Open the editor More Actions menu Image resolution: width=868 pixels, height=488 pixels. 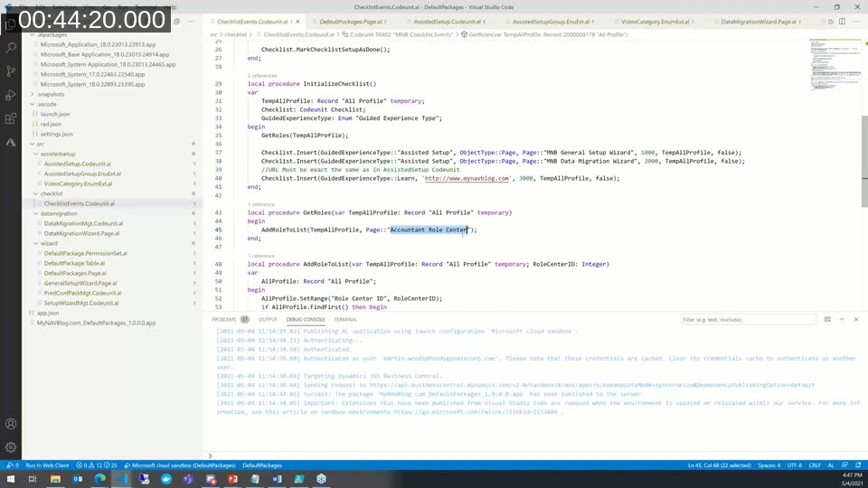point(856,22)
